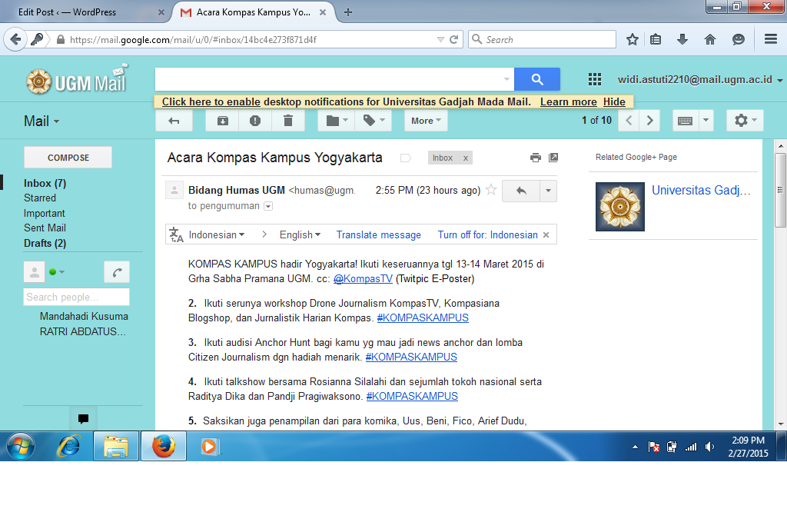
Task: Change source language from Indonesian
Action: tap(216, 235)
